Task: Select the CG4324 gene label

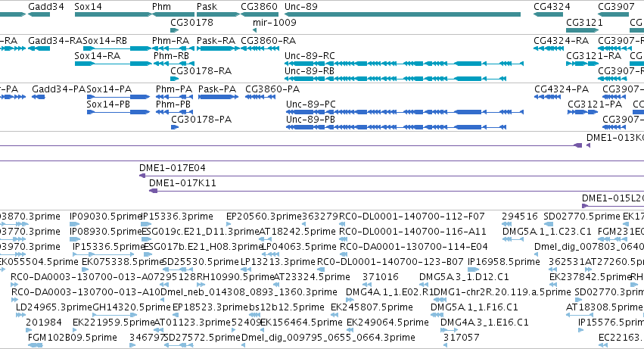Action: coord(552,7)
